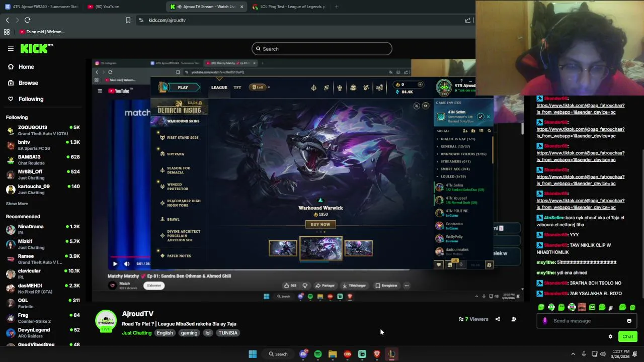Open dasMEHDI in recommended channels
Image resolution: width=644 pixels, height=362 pixels.
click(x=43, y=289)
